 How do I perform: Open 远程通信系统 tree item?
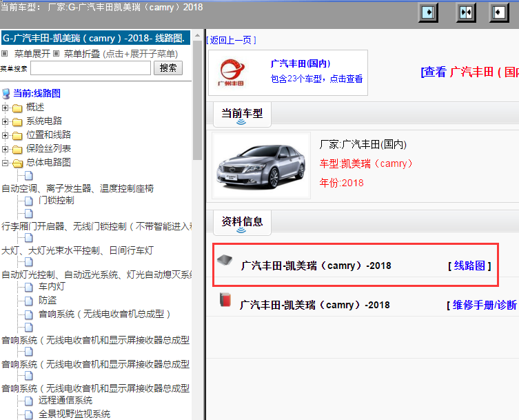[65, 401]
